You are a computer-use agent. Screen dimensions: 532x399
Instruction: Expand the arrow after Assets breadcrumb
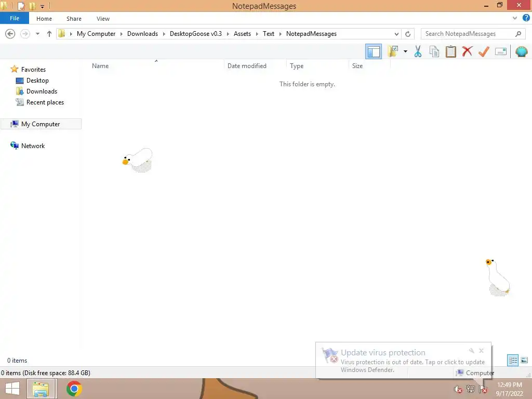pyautogui.click(x=257, y=34)
